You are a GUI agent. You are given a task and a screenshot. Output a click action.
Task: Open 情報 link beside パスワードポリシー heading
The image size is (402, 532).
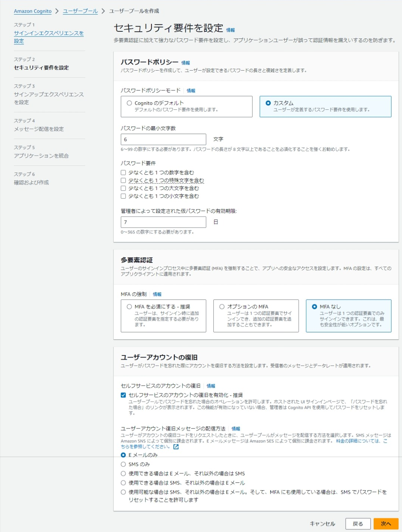(186, 63)
